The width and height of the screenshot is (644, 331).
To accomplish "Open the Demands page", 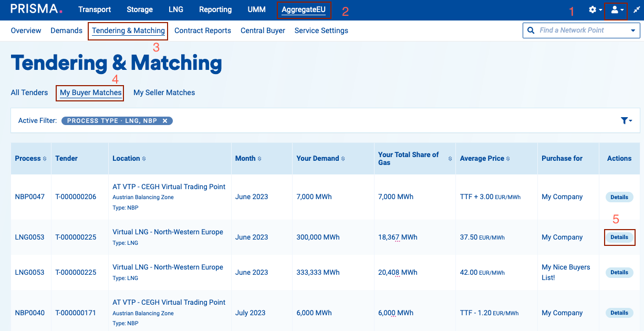I will [66, 30].
